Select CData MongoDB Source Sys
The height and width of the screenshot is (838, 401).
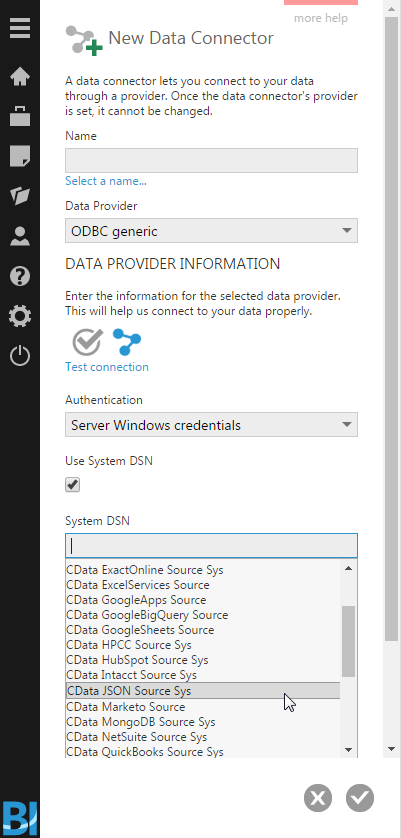[x=141, y=722]
